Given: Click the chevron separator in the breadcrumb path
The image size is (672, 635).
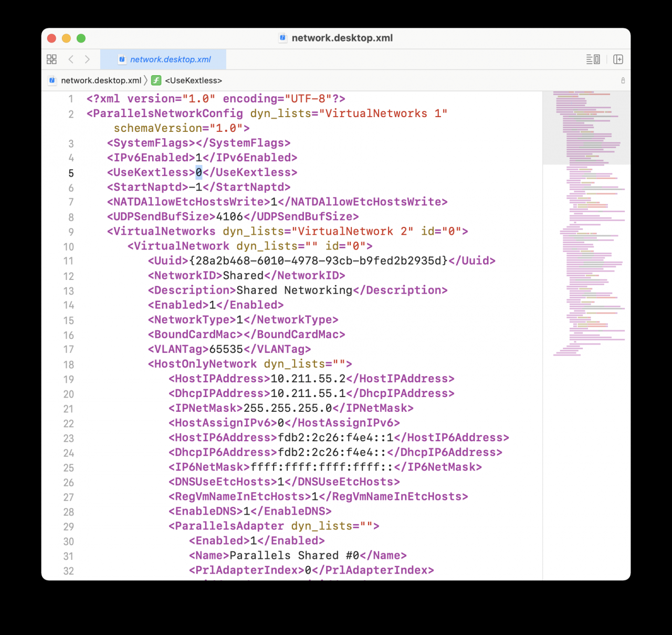Looking at the screenshot, I should [x=145, y=80].
